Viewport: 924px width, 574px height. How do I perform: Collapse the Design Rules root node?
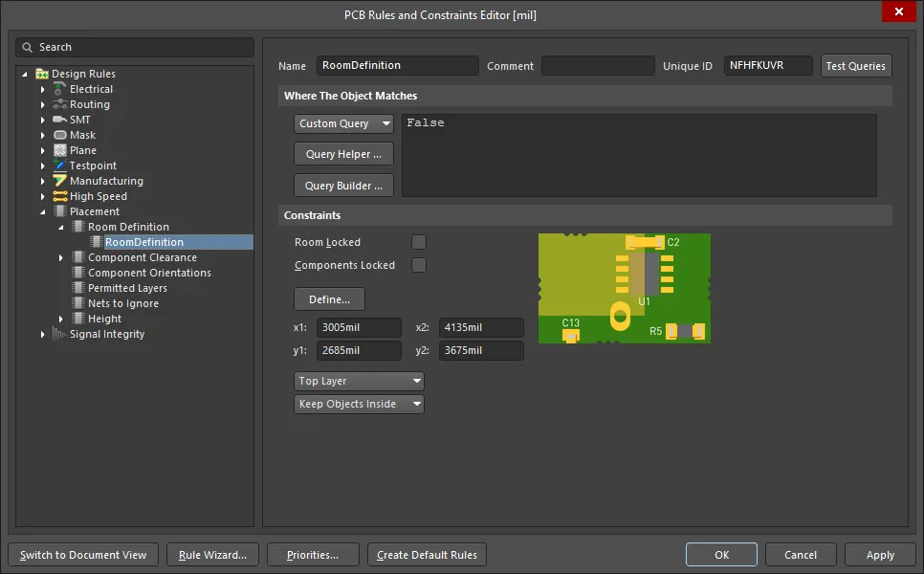[24, 75]
